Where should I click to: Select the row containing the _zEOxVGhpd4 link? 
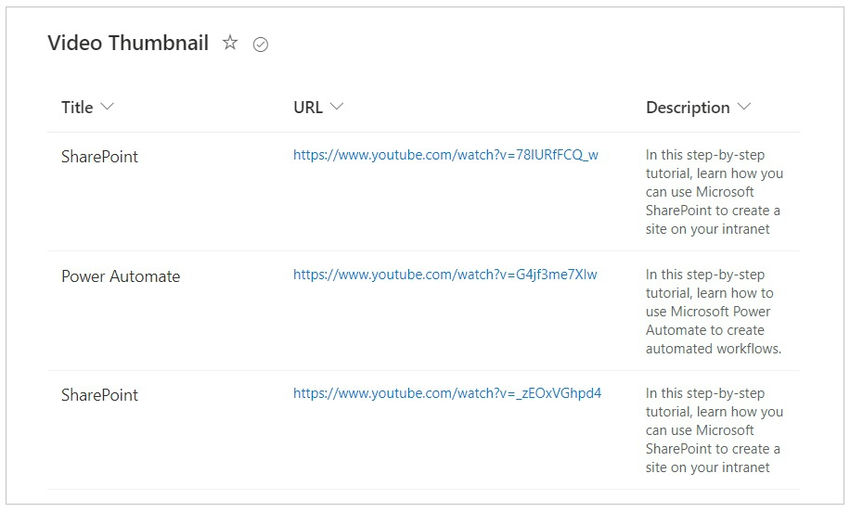(x=230, y=440)
